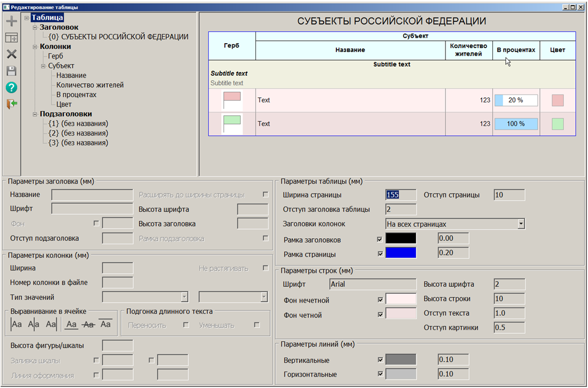Open help via the question mark icon
Image resolution: width=588 pixels, height=388 pixels.
[11, 87]
